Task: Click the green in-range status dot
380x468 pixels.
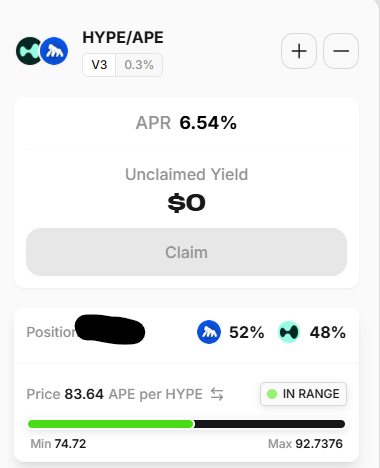Action: tap(272, 394)
